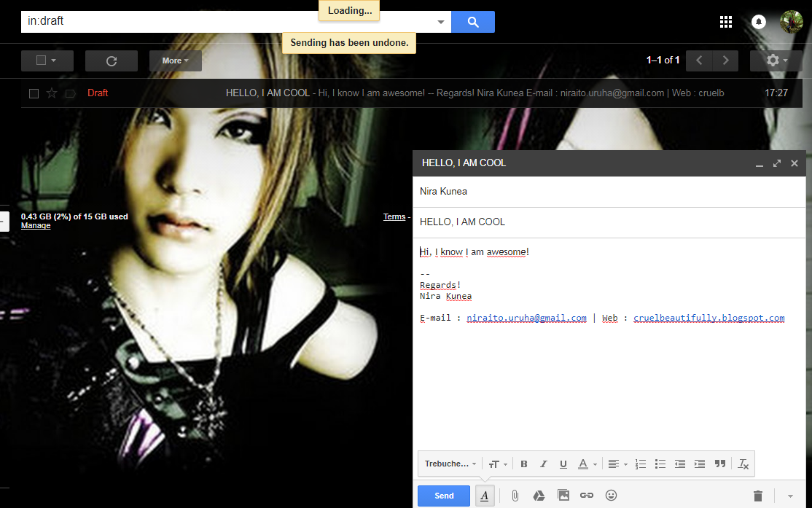
Task: Open the emoticon picker
Action: pos(612,496)
